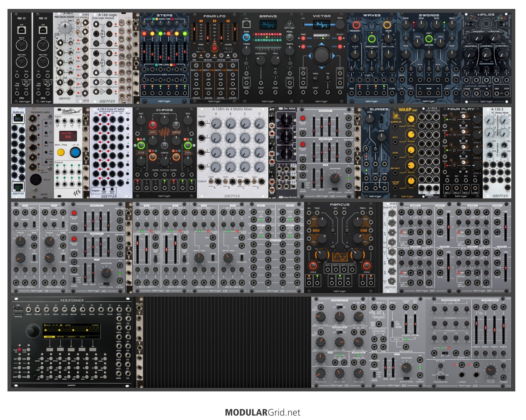
Task: Click the CLK IN jack on PER|FORMER
Action: click(x=47, y=310)
